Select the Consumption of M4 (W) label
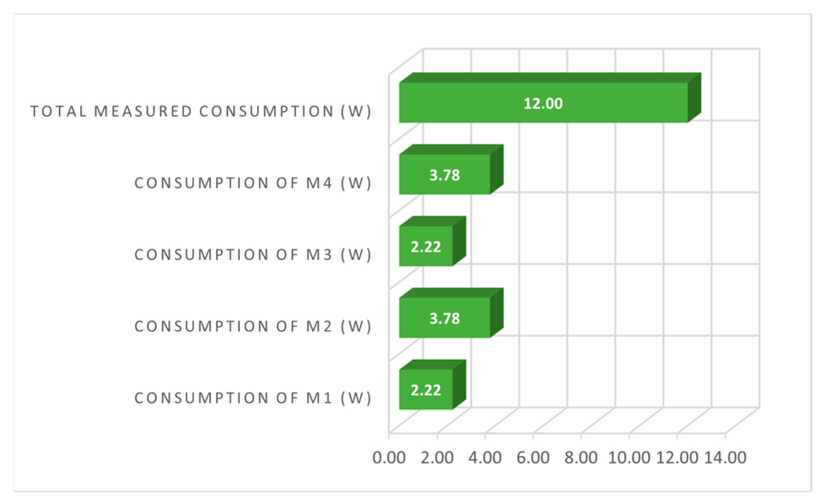 pos(253,183)
